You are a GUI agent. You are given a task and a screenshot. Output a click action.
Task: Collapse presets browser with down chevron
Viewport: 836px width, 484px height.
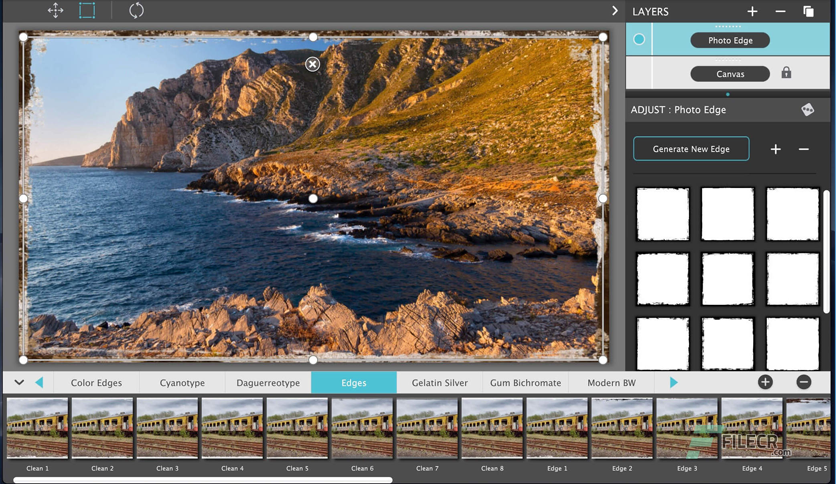point(19,382)
